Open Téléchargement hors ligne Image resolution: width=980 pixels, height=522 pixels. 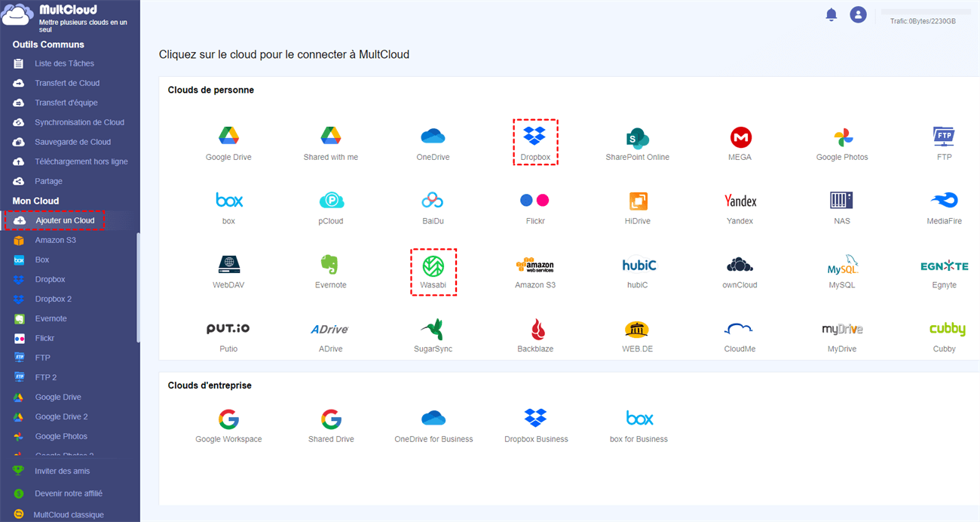tap(81, 161)
